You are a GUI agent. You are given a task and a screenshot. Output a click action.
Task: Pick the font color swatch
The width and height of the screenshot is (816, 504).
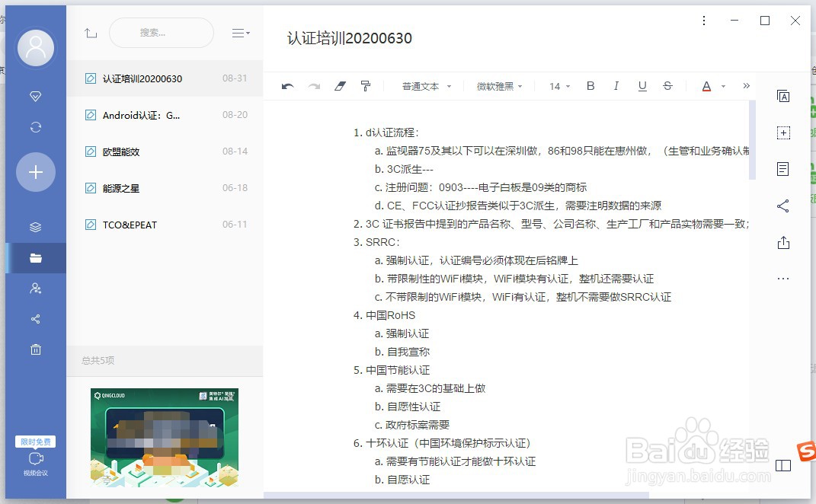coord(707,86)
